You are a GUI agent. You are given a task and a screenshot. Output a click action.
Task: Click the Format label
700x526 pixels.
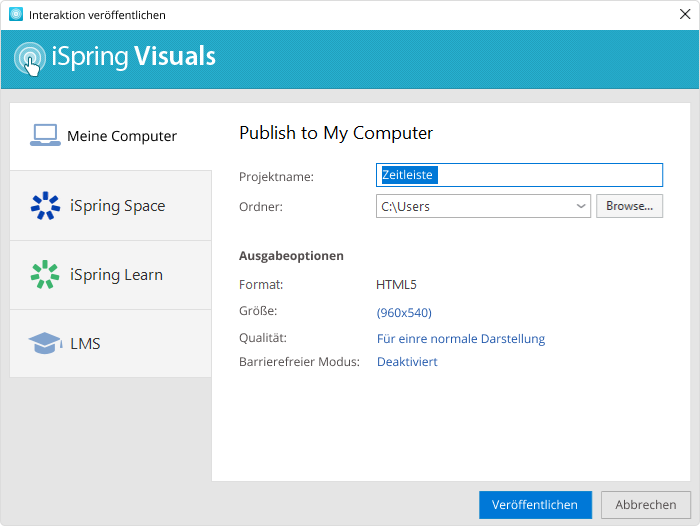261,285
